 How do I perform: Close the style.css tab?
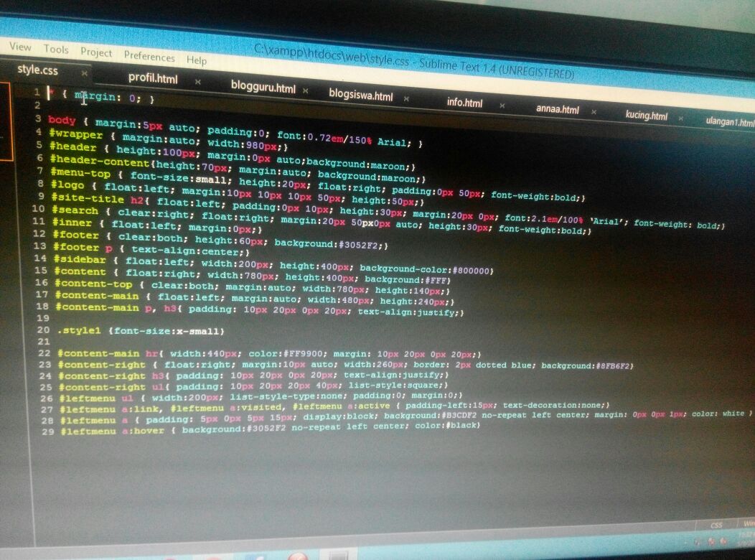84,73
